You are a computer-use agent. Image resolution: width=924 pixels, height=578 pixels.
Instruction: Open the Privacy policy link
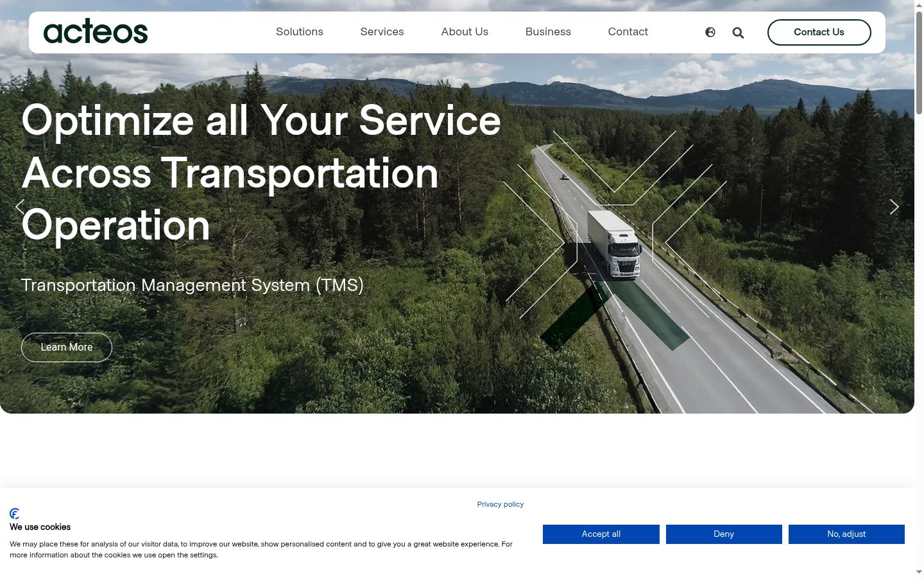point(500,504)
